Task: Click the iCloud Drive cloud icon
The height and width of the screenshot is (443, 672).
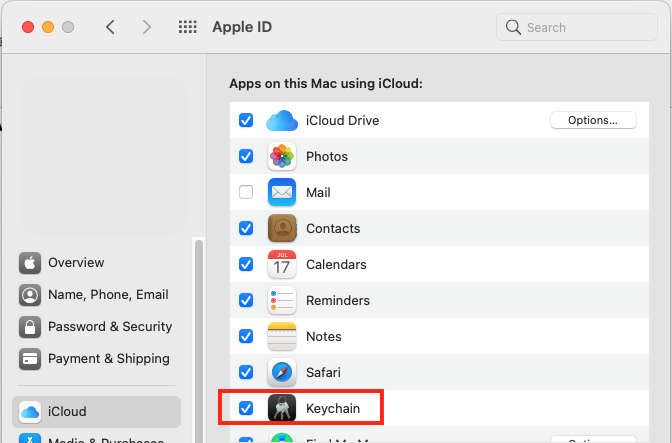Action: coord(282,121)
